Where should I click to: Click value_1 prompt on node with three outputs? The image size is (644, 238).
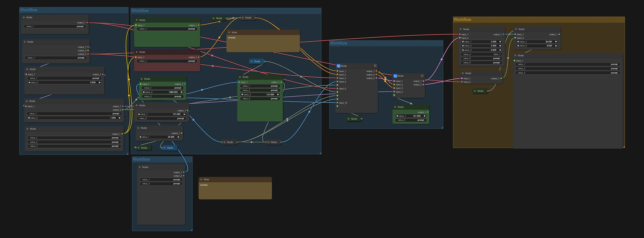(56, 58)
